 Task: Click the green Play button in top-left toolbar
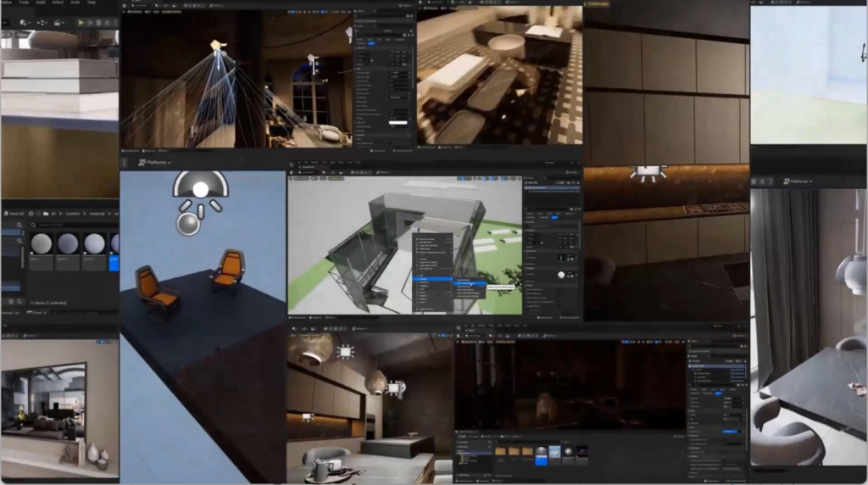[x=81, y=22]
